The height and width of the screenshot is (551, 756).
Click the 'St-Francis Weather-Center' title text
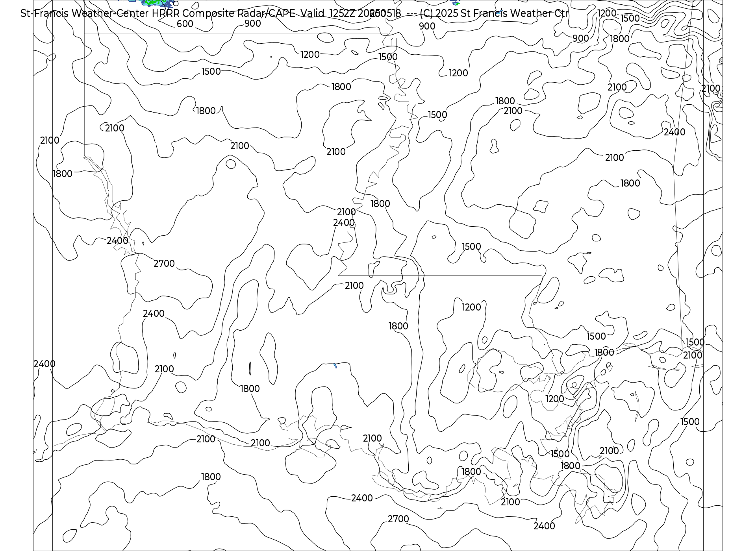coord(85,13)
